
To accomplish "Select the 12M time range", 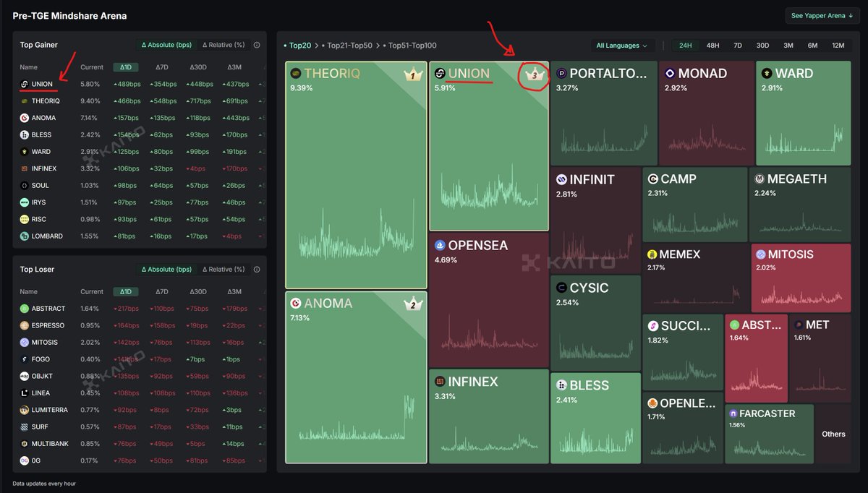I will [838, 46].
